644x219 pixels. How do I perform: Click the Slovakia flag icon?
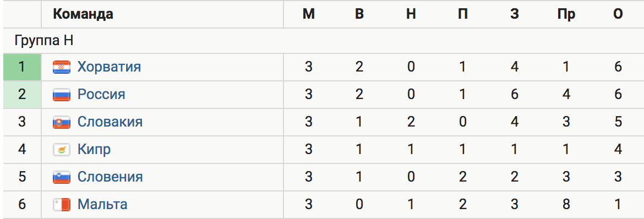point(62,122)
